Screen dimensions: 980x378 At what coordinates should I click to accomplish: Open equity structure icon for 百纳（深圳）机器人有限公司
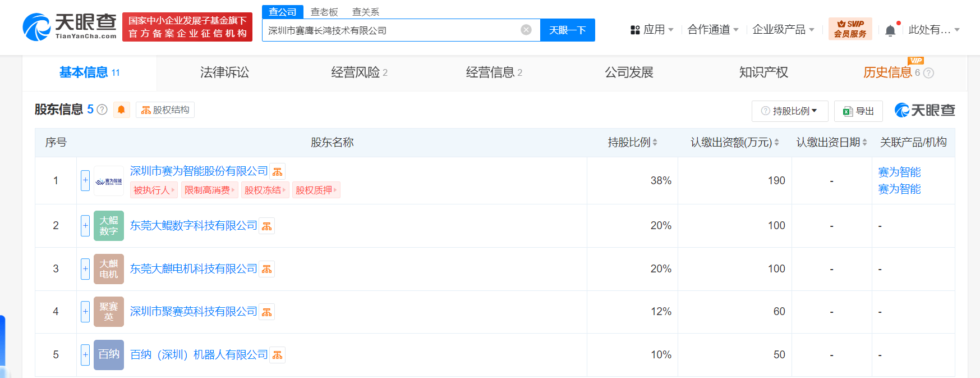[x=278, y=355]
